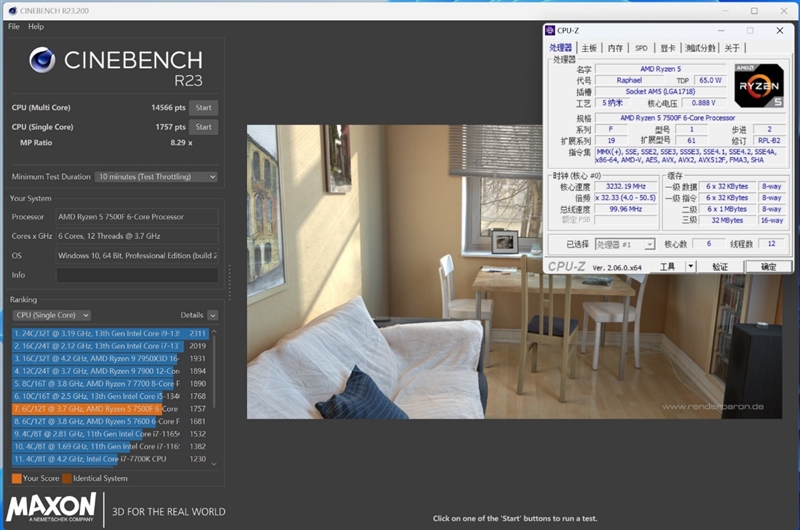800x530 pixels.
Task: Open the 处理器 #1 selection dropdown in CPU-Z
Action: click(625, 244)
